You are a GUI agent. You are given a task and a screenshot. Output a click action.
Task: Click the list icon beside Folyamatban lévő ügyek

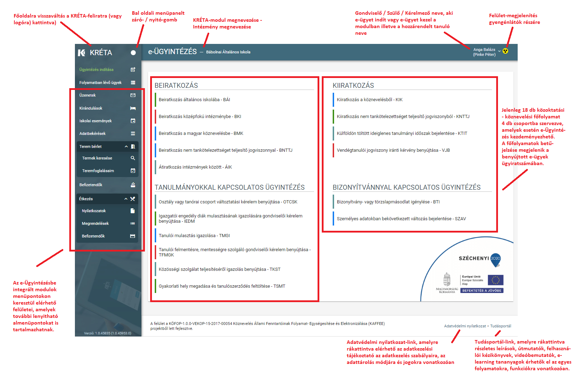point(133,83)
